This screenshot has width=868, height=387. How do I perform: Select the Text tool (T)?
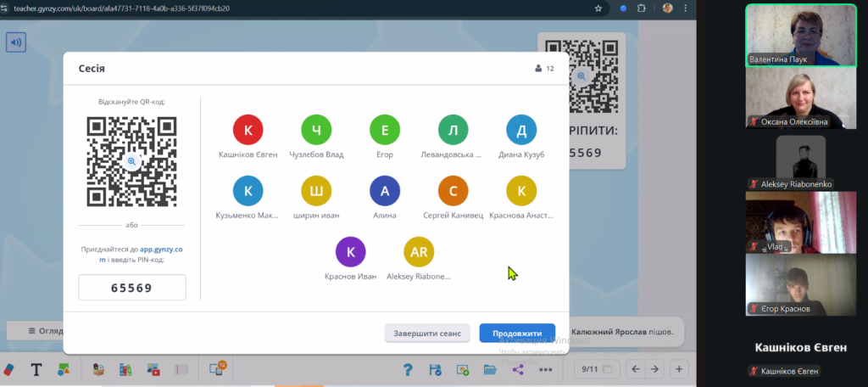36,369
